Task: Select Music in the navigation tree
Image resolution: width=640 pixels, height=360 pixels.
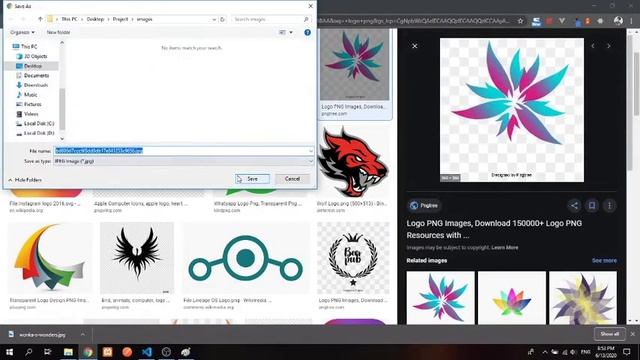Action: coord(30,95)
